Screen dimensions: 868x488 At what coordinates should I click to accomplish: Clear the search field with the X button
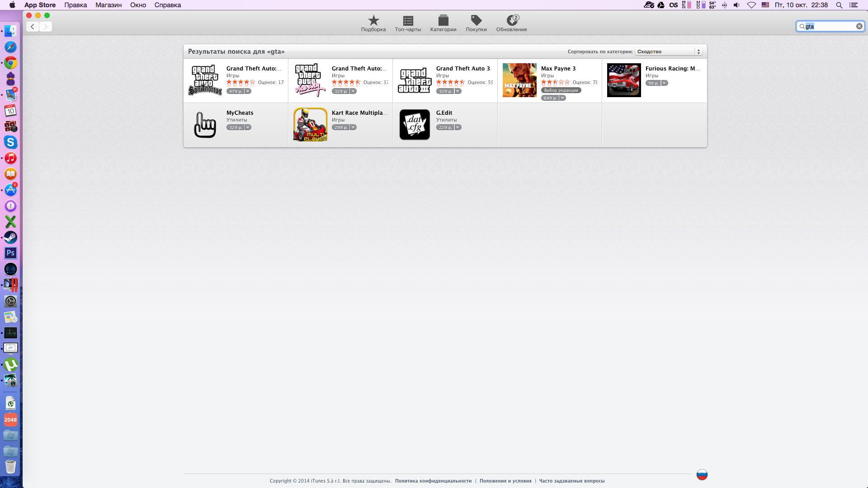(859, 26)
